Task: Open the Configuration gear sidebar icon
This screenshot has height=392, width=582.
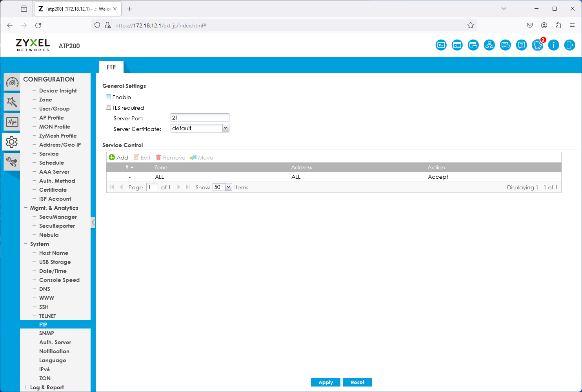Action: [11, 142]
